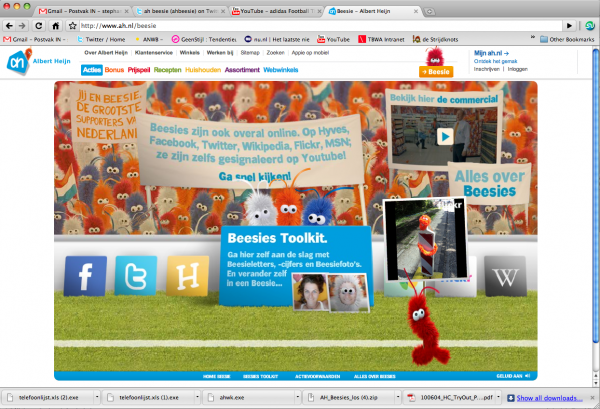
Task: Open the GeenStijl bookmark
Action: [x=204, y=39]
